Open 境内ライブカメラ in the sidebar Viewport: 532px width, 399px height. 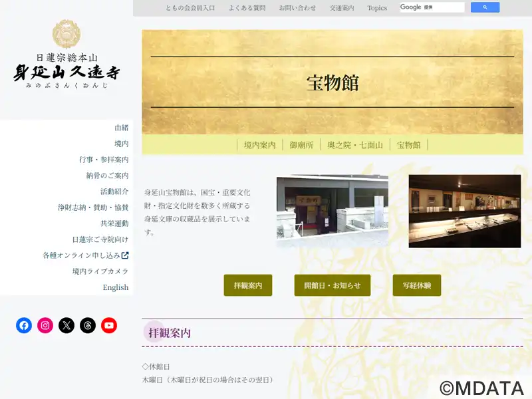(x=100, y=271)
